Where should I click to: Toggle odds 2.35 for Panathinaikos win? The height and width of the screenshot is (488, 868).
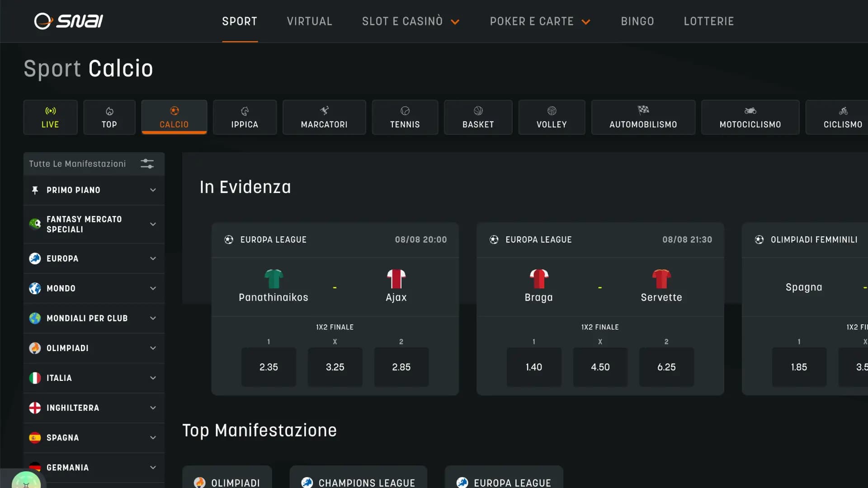click(x=269, y=367)
